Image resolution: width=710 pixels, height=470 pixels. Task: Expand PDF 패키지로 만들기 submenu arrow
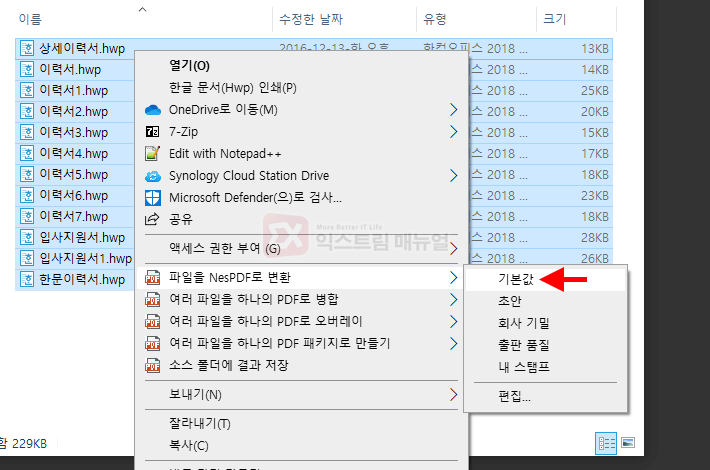pos(453,343)
